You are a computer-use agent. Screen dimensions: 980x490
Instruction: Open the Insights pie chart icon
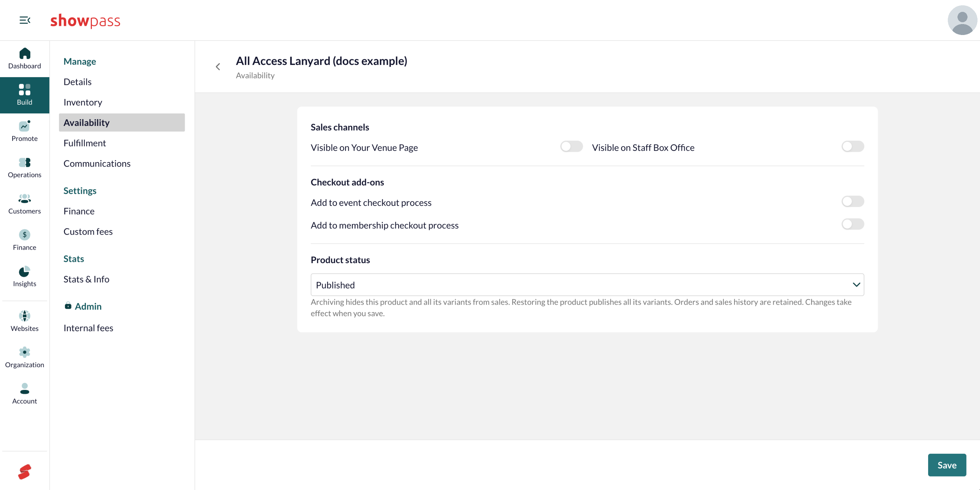[25, 271]
